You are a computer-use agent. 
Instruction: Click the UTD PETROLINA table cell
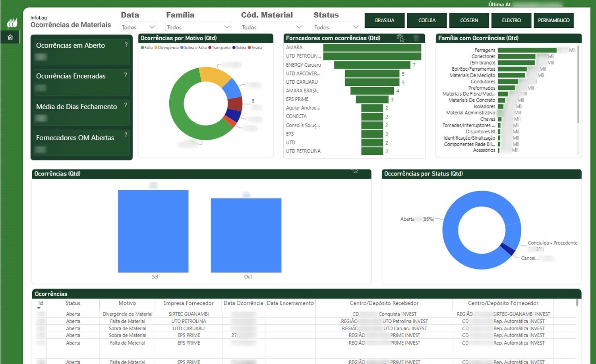(x=189, y=321)
